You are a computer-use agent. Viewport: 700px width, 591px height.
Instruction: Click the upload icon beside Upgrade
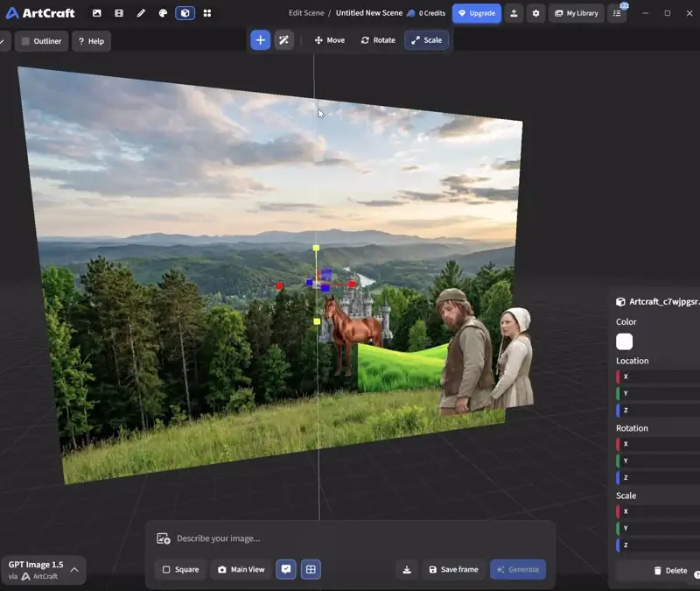pyautogui.click(x=514, y=13)
